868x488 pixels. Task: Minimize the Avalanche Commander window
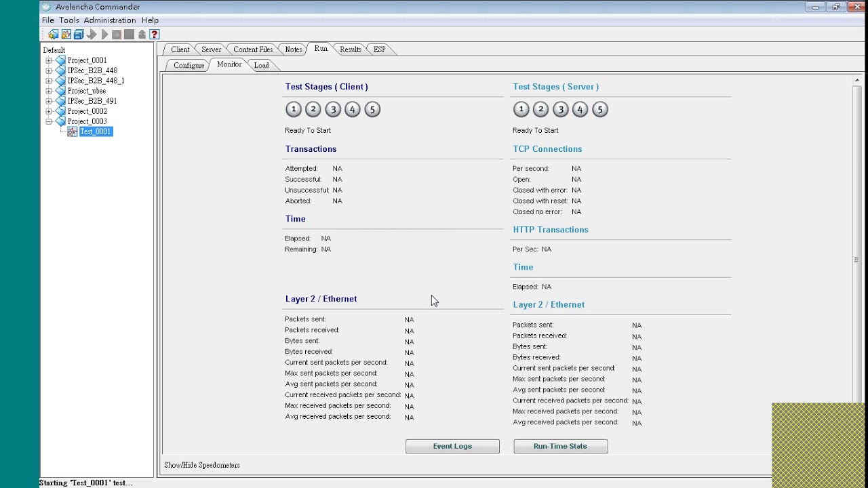coord(815,7)
